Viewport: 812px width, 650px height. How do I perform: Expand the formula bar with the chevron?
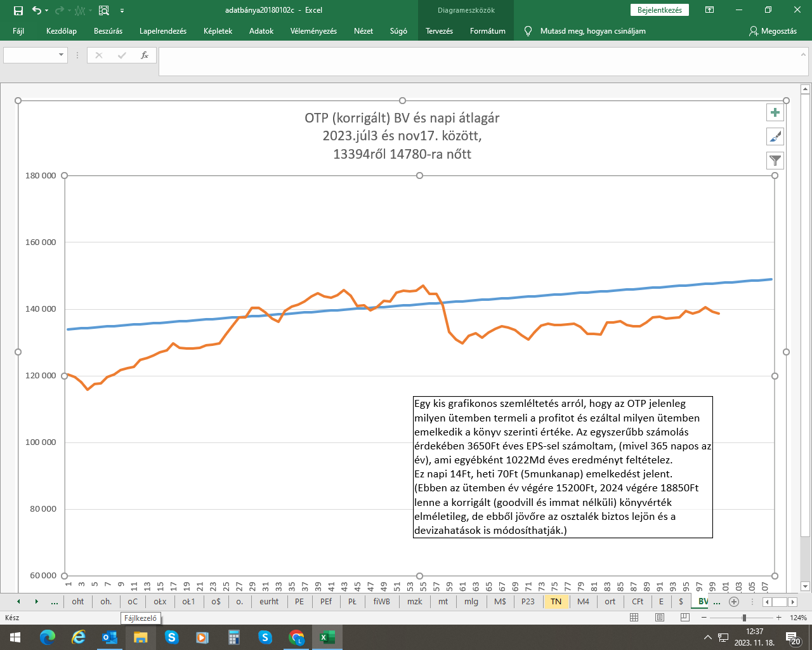point(803,55)
